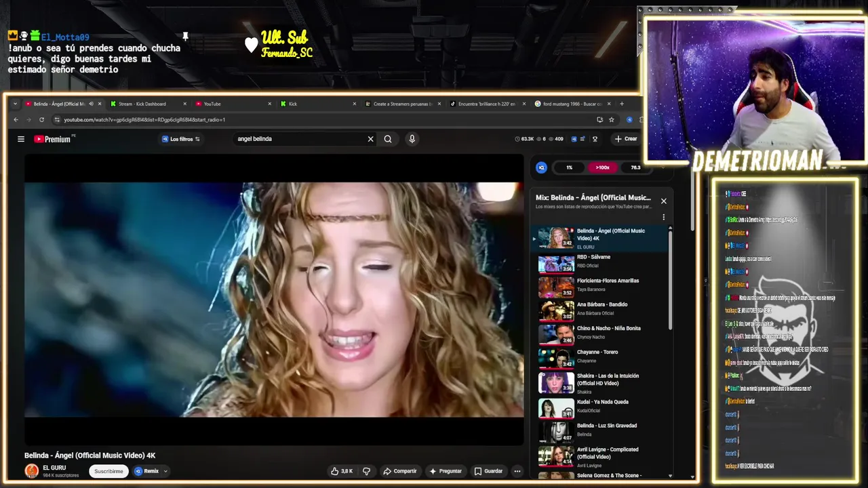Screen dimensions: 868x488
Task: Switch to Encuentra 'brilliance h 220' tab
Action: (x=487, y=104)
